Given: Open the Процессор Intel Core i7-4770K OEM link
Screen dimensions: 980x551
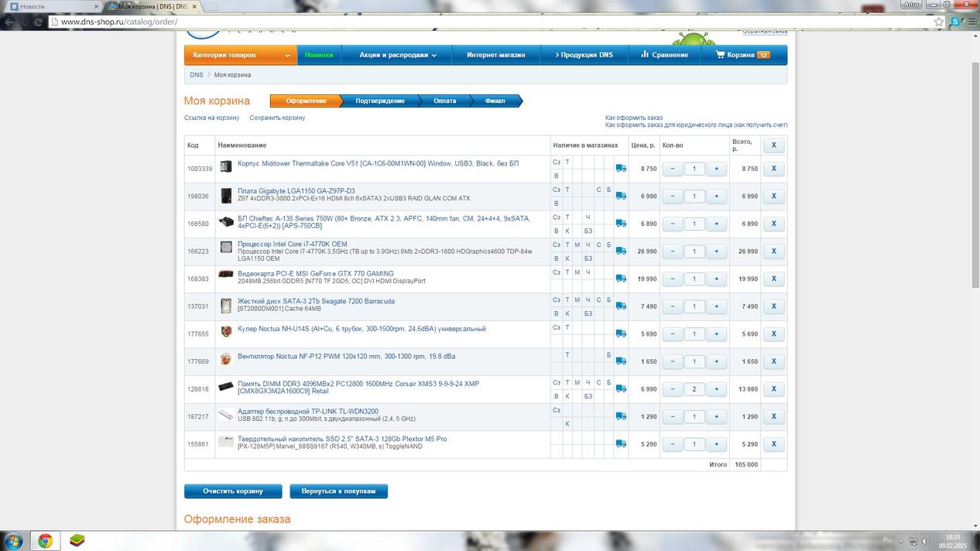Looking at the screenshot, I should (293, 244).
